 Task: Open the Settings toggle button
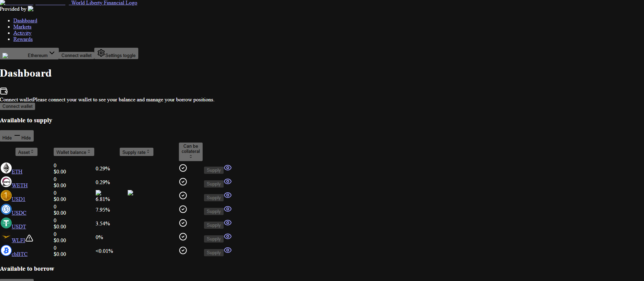116,54
